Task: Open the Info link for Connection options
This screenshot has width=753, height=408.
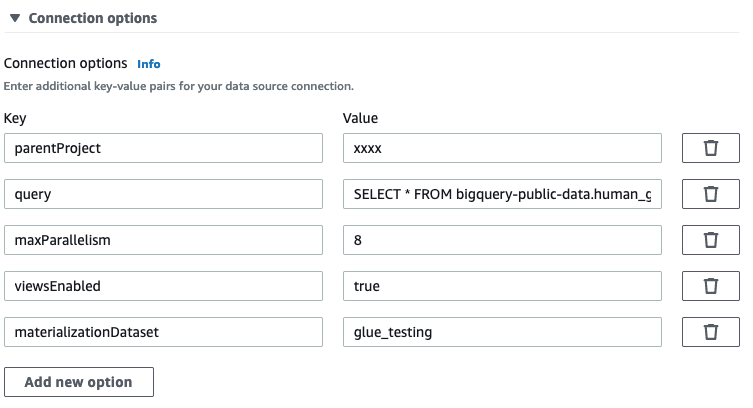Action: click(149, 64)
